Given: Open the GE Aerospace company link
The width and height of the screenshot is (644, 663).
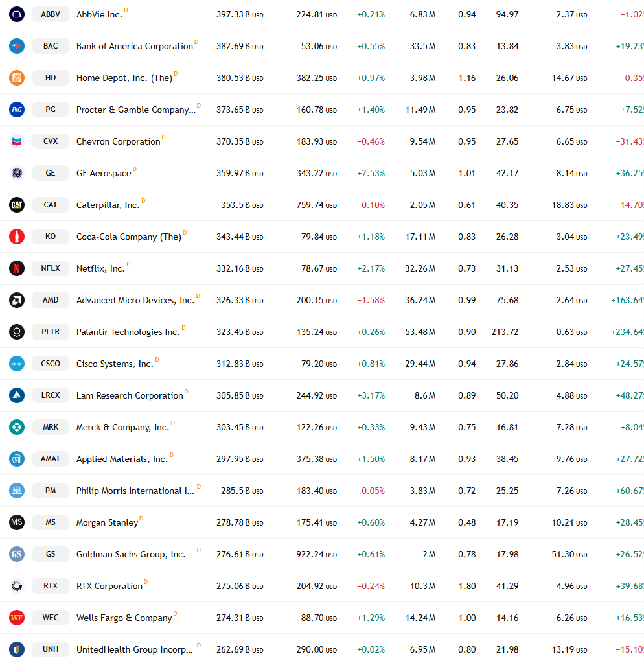Looking at the screenshot, I should (x=104, y=173).
